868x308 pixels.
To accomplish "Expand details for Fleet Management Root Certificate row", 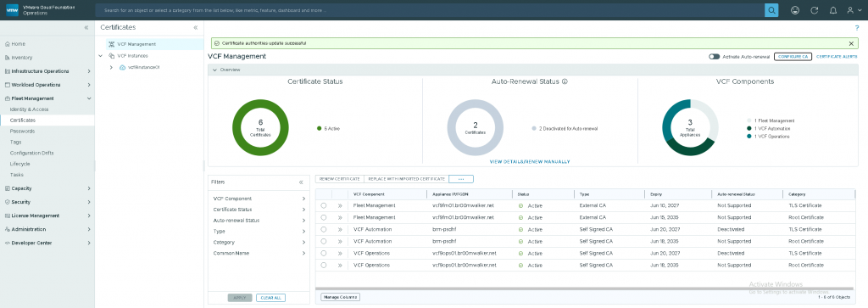I will pos(340,218).
